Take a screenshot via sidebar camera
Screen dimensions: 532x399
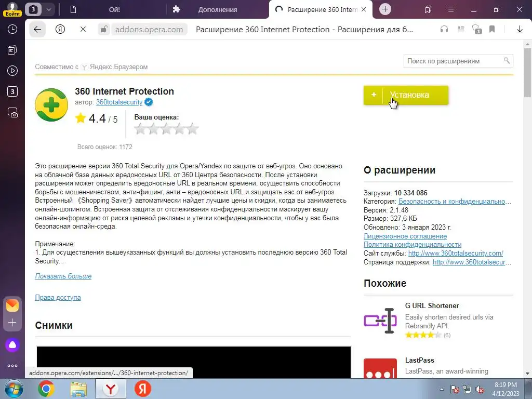[12, 113]
